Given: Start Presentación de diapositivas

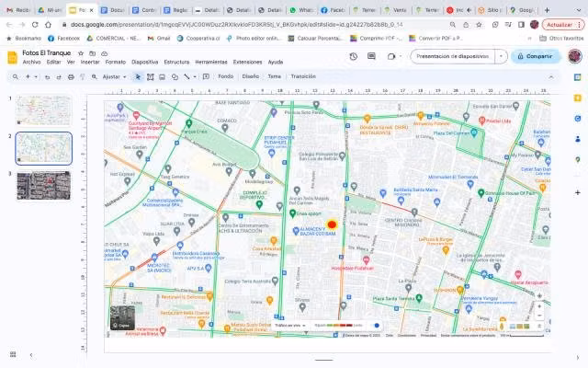Looking at the screenshot, I should click(453, 56).
